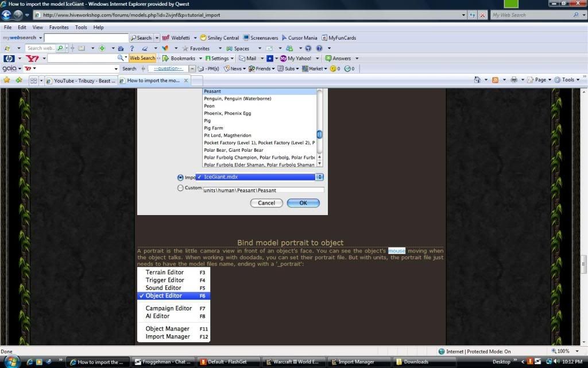Click the yellow Web Search button

(x=142, y=58)
